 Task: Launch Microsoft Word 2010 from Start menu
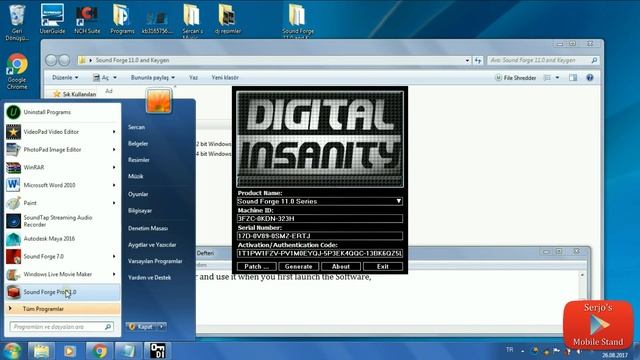tap(62, 185)
